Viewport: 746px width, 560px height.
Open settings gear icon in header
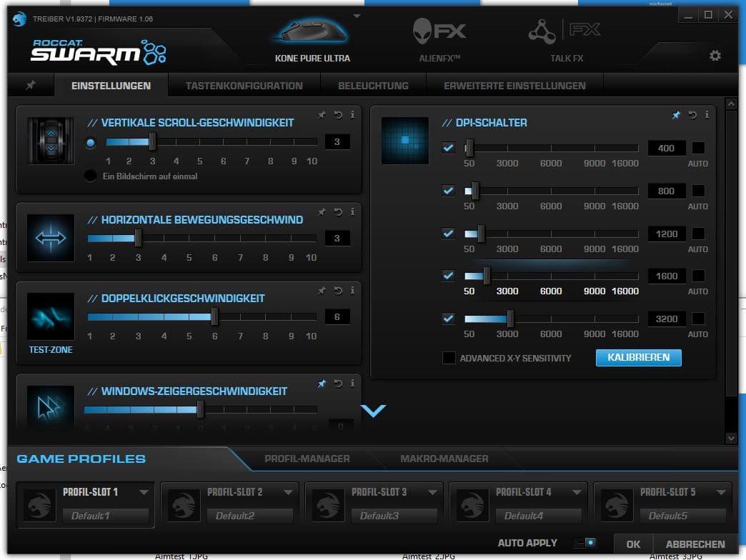click(715, 56)
